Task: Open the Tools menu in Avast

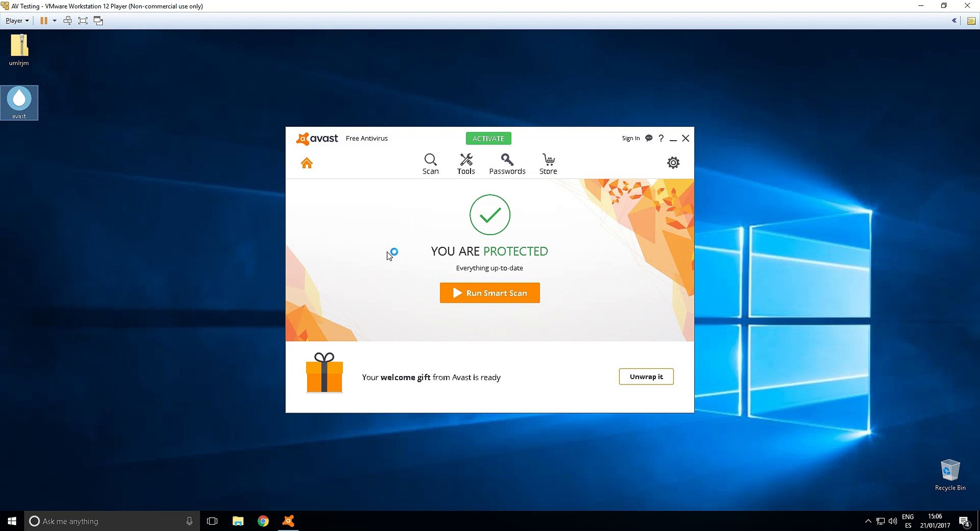Action: click(466, 164)
